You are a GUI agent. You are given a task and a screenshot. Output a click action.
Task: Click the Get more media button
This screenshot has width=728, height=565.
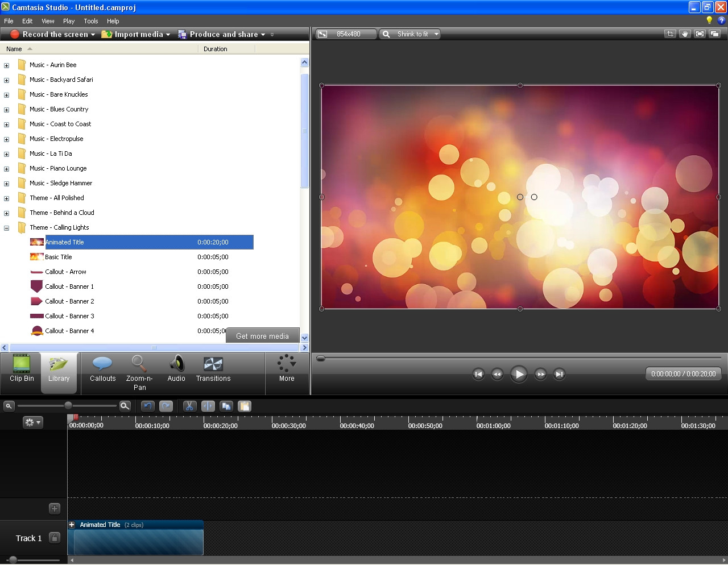pyautogui.click(x=262, y=336)
